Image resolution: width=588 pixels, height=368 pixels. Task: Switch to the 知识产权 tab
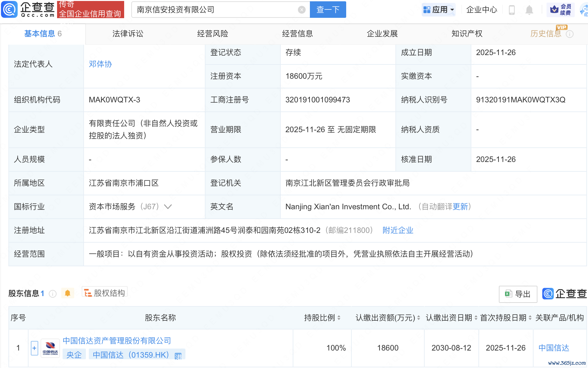pos(467,34)
